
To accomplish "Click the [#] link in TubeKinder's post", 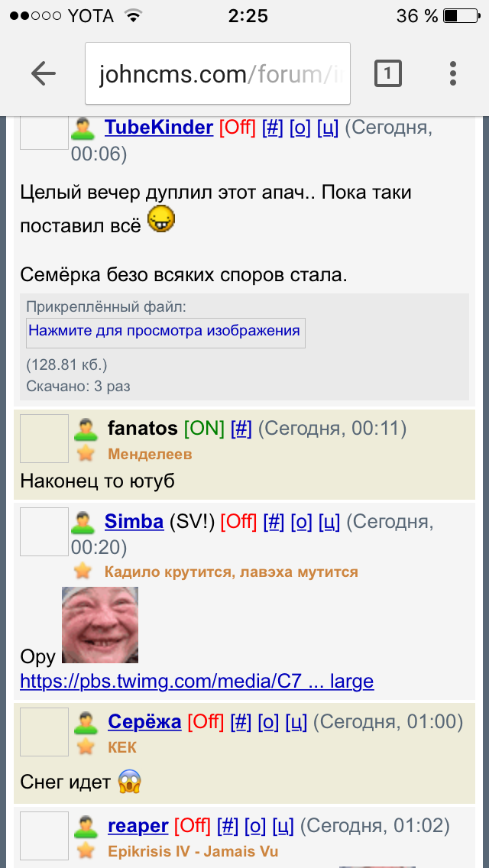I will 273,128.
